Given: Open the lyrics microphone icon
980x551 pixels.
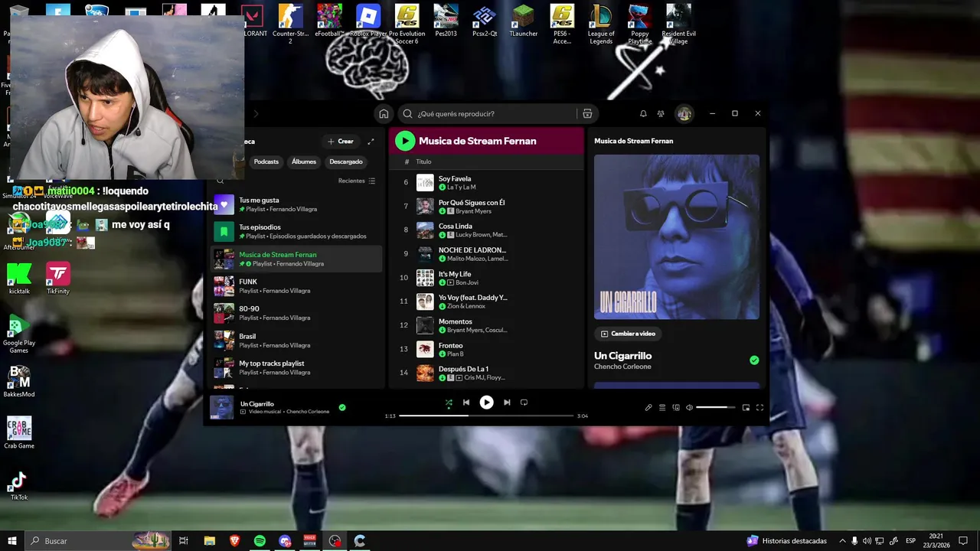Looking at the screenshot, I should (648, 408).
